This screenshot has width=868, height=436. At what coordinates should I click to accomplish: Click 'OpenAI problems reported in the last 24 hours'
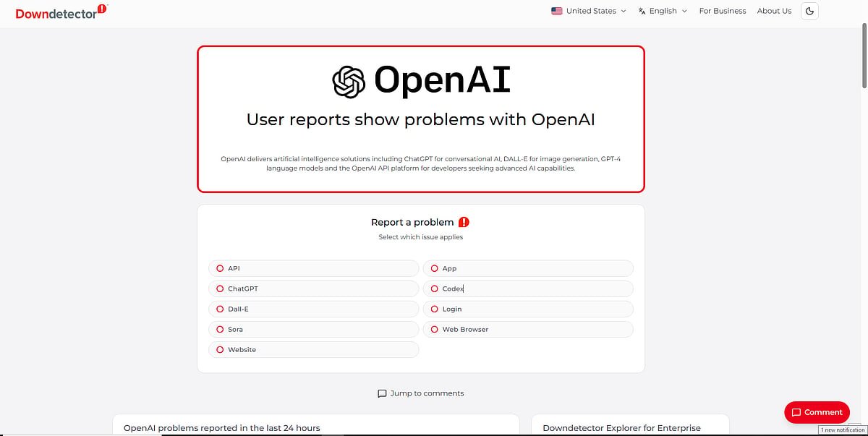click(222, 428)
